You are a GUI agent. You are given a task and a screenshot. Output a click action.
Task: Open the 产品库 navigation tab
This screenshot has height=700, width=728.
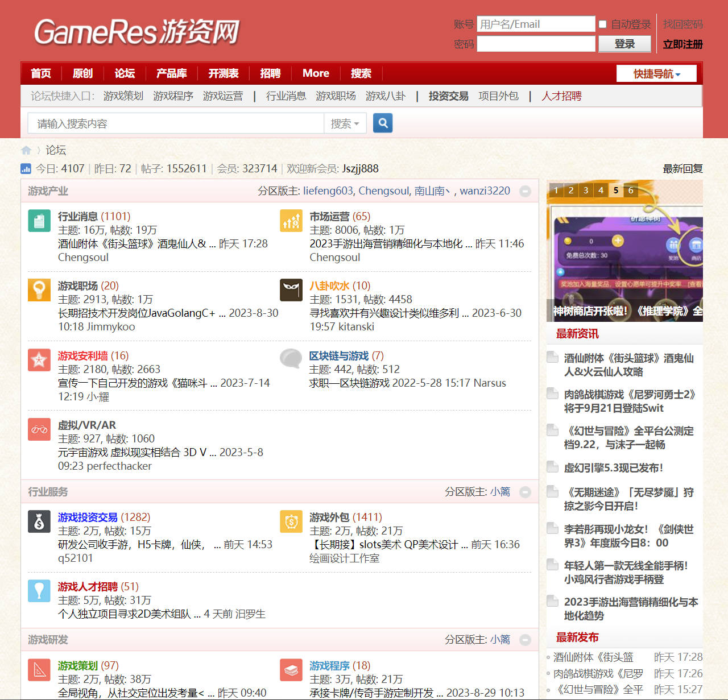tap(172, 73)
